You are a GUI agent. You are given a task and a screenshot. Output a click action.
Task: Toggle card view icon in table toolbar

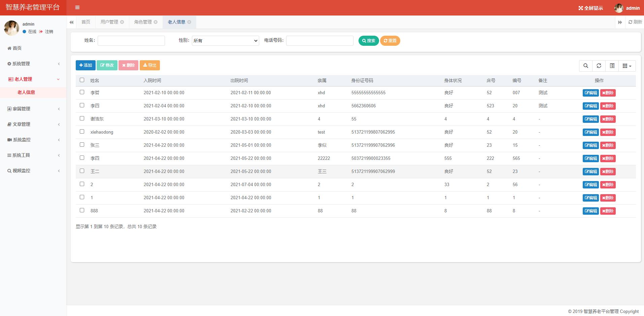(612, 66)
